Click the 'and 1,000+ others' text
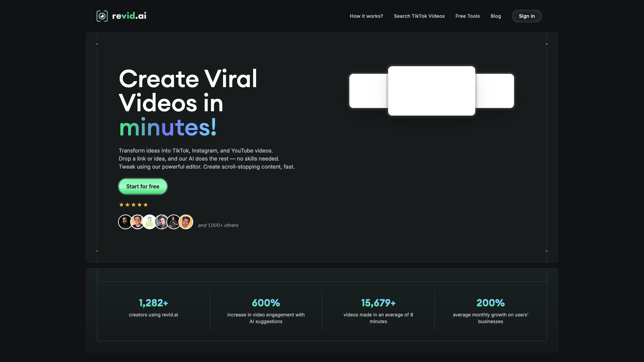The height and width of the screenshot is (362, 644). pos(218,225)
